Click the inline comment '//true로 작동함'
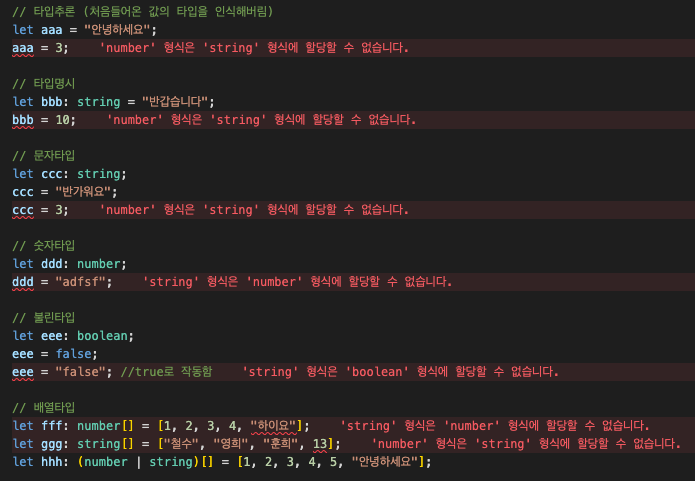Screen dimensions: 695x481 tap(166, 372)
